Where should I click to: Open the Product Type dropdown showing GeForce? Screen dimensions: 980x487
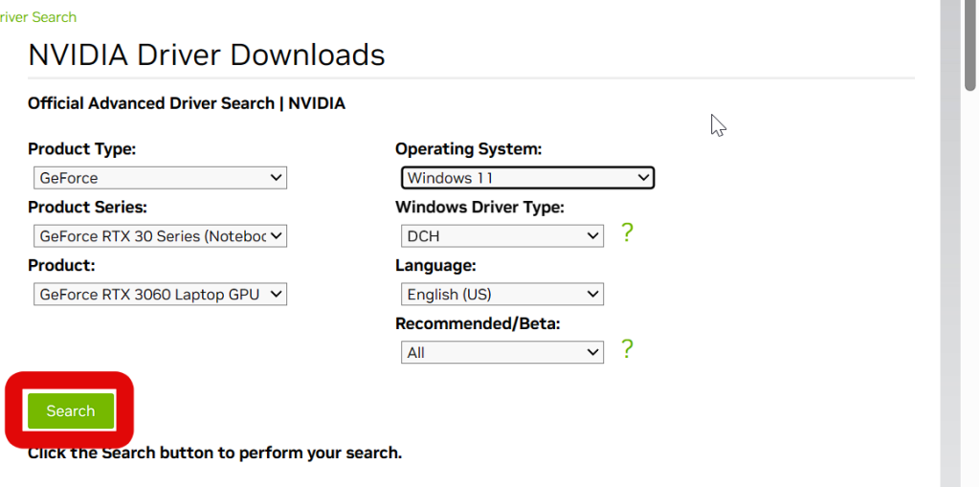click(x=160, y=178)
